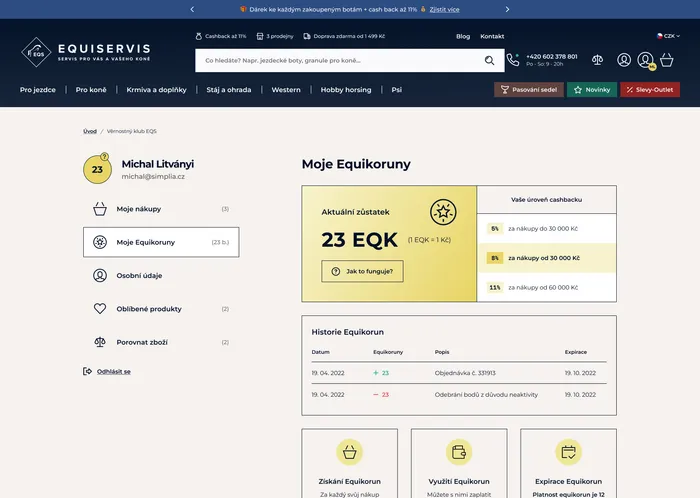
Task: Open 'Western' menu
Action: pyautogui.click(x=286, y=90)
